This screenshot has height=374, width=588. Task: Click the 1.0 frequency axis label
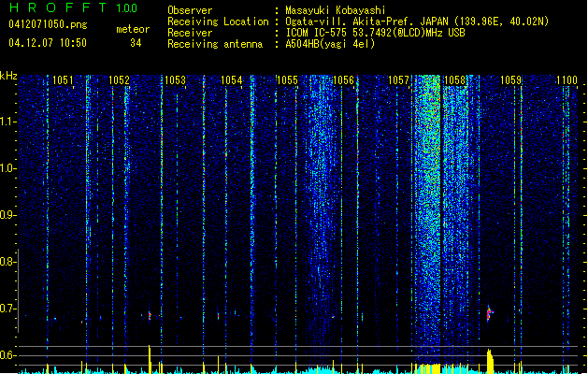(x=7, y=168)
